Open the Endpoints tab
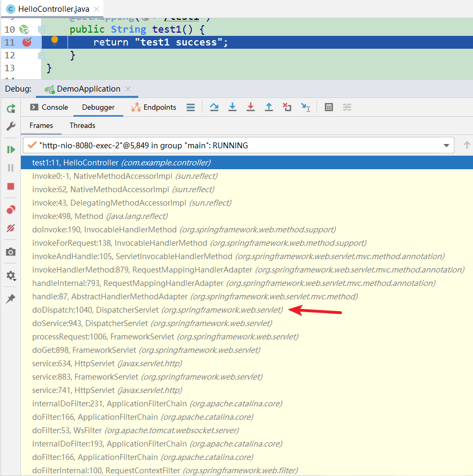473x476 pixels. (x=154, y=108)
